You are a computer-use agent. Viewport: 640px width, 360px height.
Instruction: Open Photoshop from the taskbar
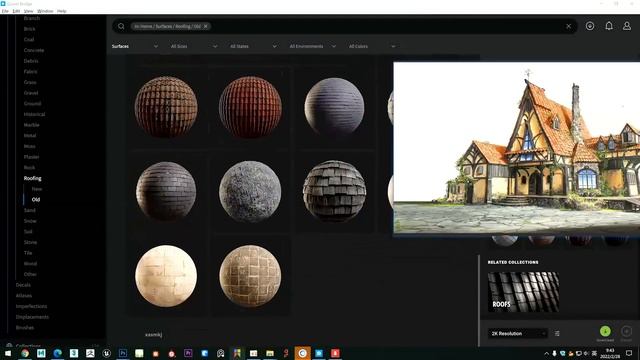click(x=122, y=353)
